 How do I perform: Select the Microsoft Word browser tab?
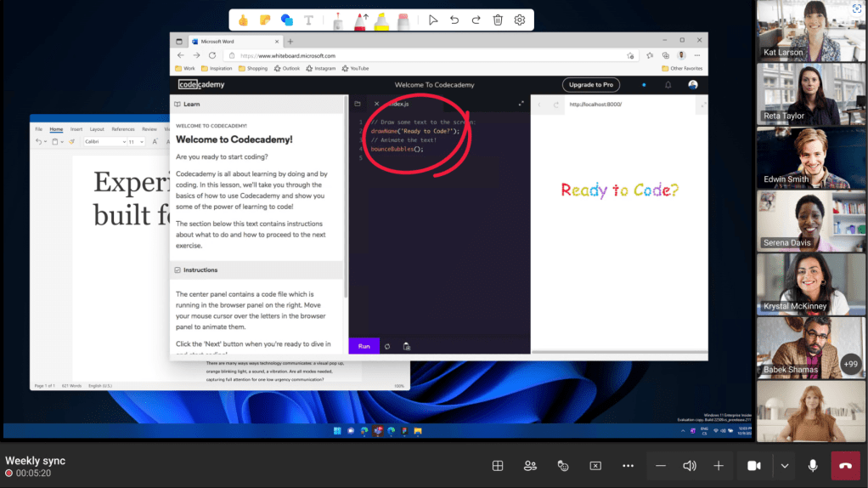[x=225, y=41]
